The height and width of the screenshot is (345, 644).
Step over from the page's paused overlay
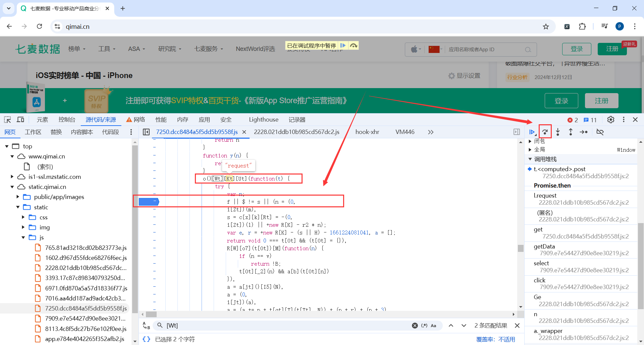click(x=354, y=46)
